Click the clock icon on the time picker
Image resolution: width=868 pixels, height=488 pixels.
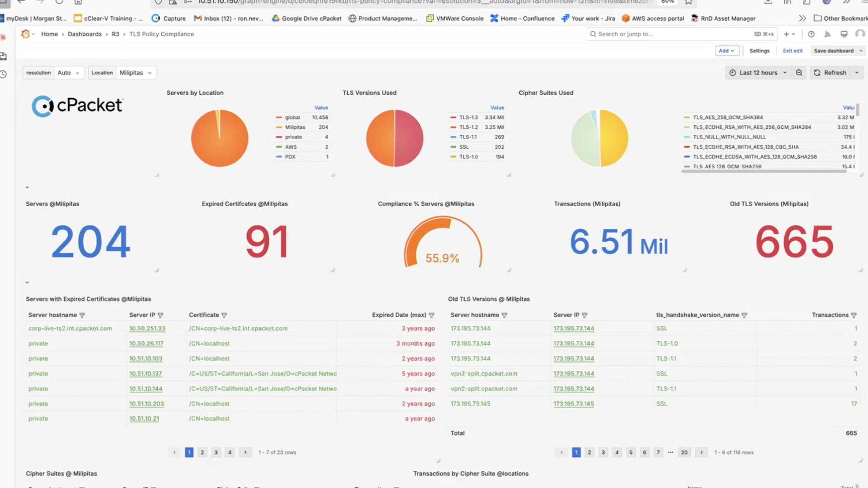(732, 72)
